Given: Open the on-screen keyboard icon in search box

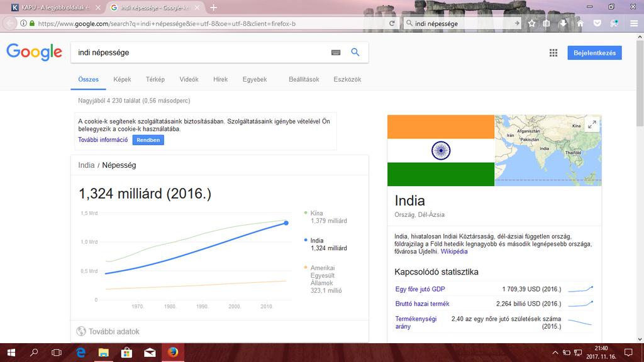Looking at the screenshot, I should click(336, 53).
